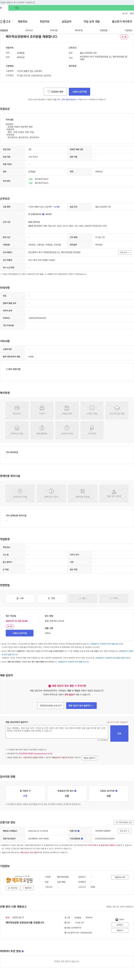
Task: Click the 로그인 link at top
Action: (125, 13)
